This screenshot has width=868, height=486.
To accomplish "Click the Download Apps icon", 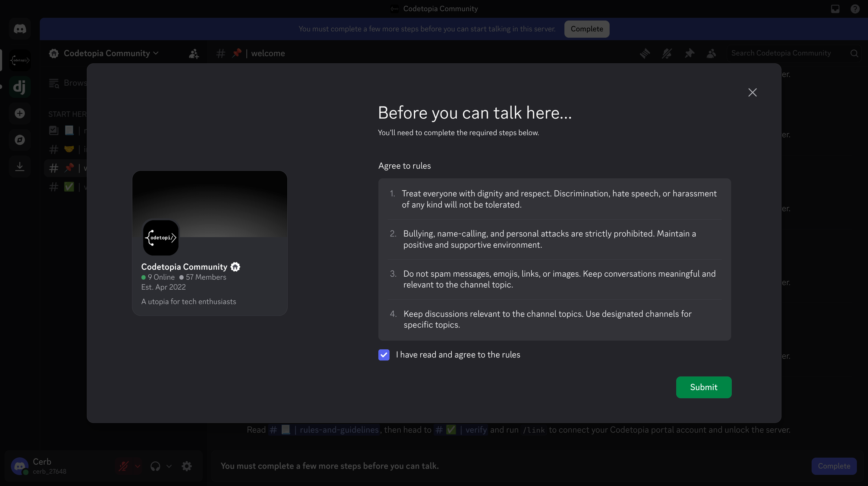I will pyautogui.click(x=20, y=167).
